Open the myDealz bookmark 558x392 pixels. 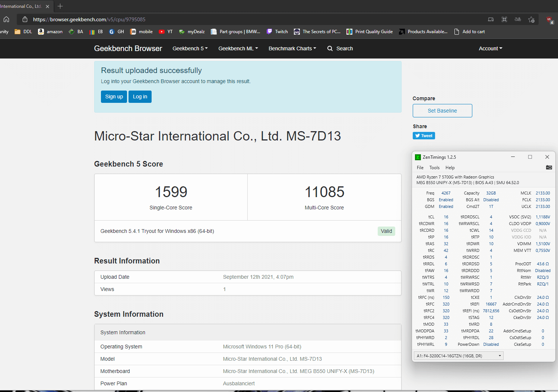pyautogui.click(x=192, y=32)
